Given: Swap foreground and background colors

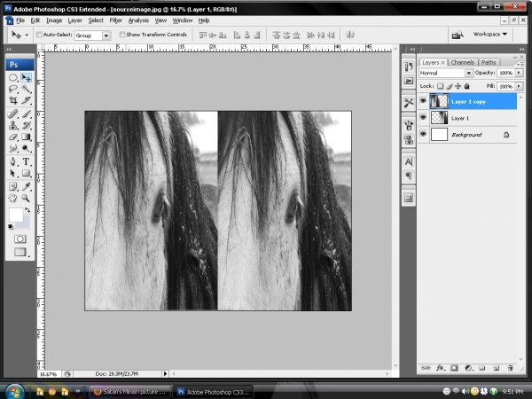Looking at the screenshot, I should [x=27, y=210].
